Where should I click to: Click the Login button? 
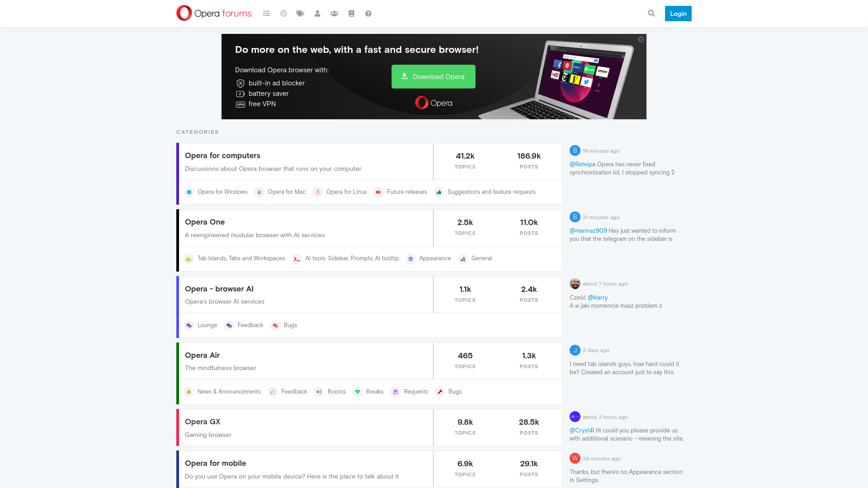coord(678,14)
